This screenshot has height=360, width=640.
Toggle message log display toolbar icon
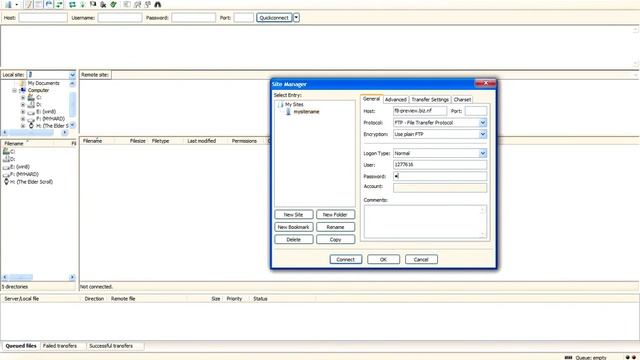tap(28, 4)
